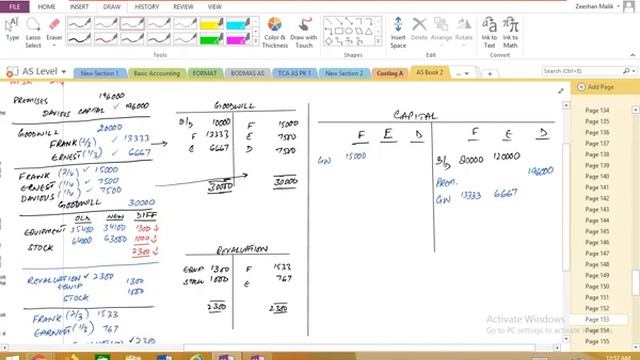
Task: Select thick red pen, bottom row
Action: pyautogui.click(x=106, y=39)
